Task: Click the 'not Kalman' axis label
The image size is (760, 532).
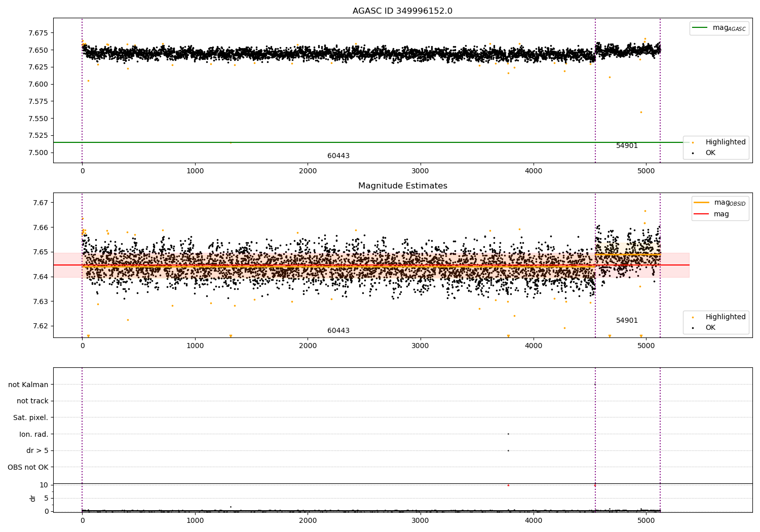Action: (28, 385)
